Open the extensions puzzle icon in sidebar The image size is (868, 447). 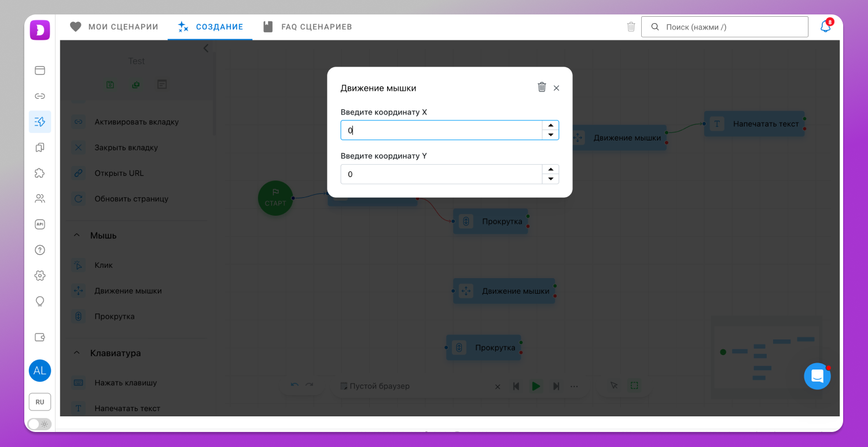(x=40, y=173)
